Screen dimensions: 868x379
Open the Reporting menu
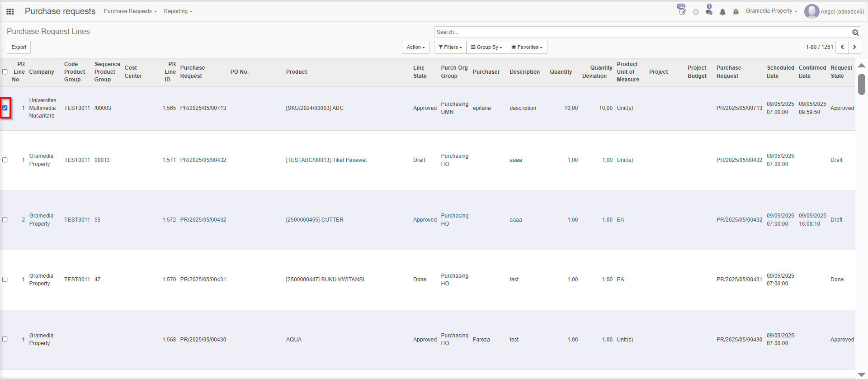(x=178, y=11)
